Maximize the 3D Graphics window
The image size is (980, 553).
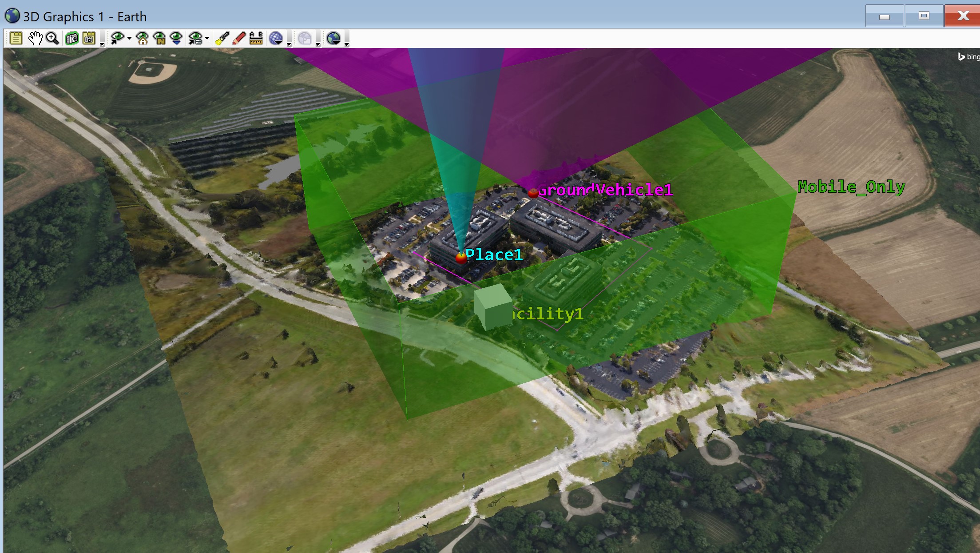(924, 16)
